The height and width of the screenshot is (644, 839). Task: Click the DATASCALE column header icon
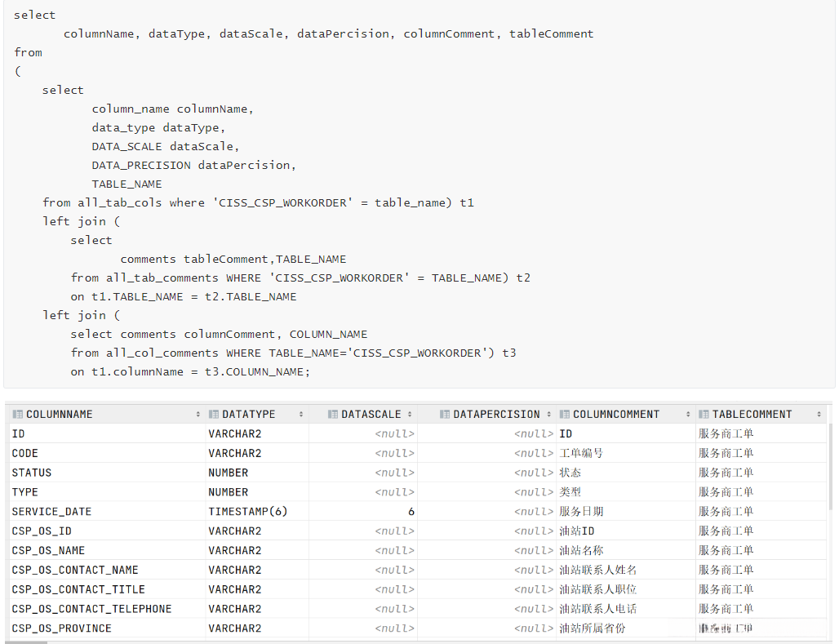click(x=333, y=415)
